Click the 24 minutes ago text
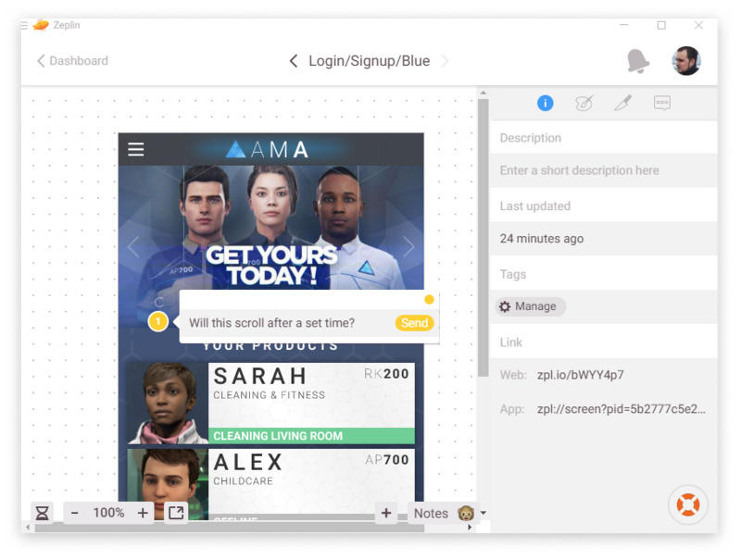The width and height of the screenshot is (741, 560). (542, 239)
